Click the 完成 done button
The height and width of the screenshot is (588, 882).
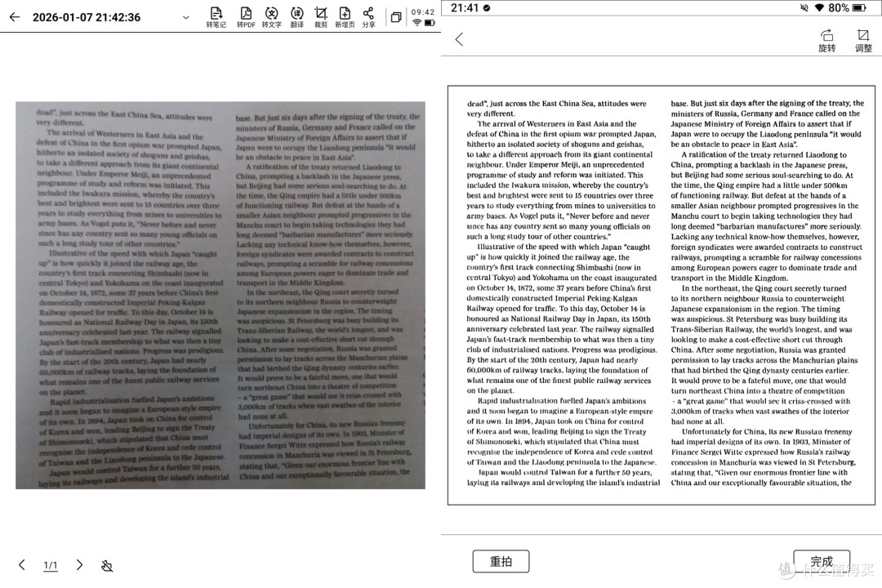click(x=822, y=561)
